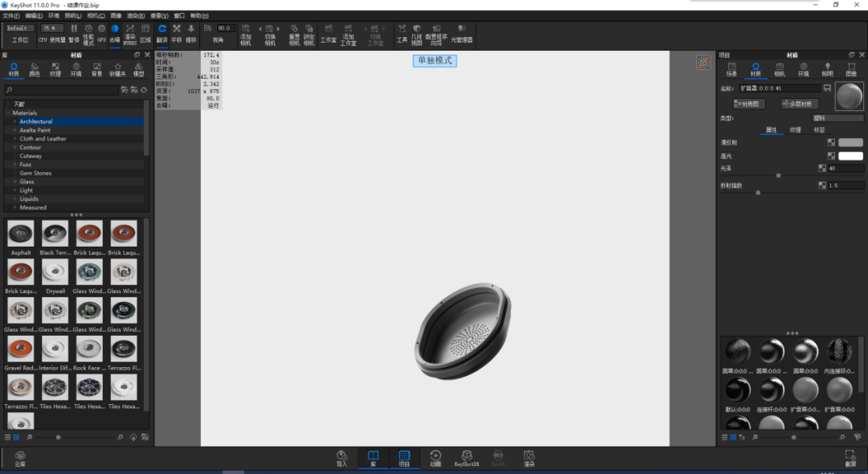Open the 云库 cloud library
The width and height of the screenshot is (868, 474).
coord(20,459)
